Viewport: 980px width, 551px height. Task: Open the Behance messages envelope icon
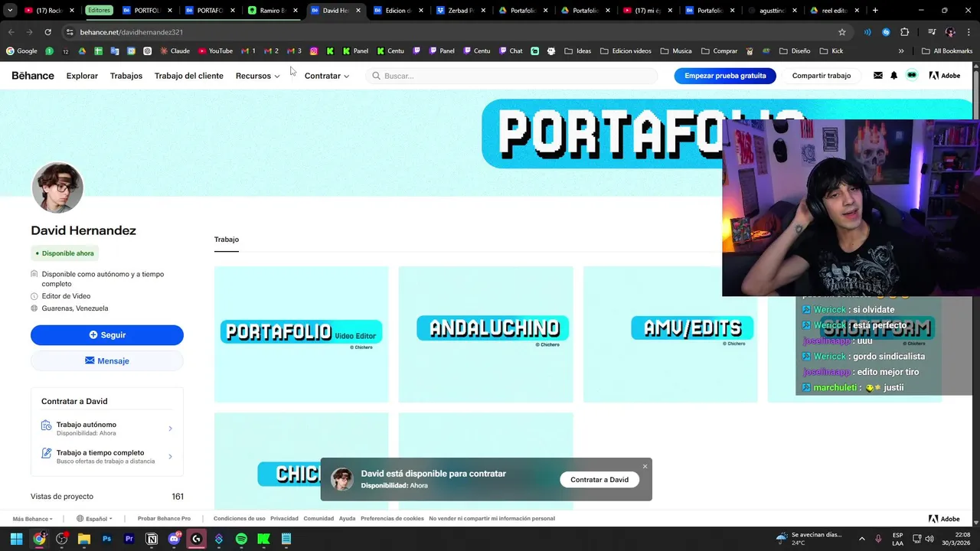pos(877,76)
